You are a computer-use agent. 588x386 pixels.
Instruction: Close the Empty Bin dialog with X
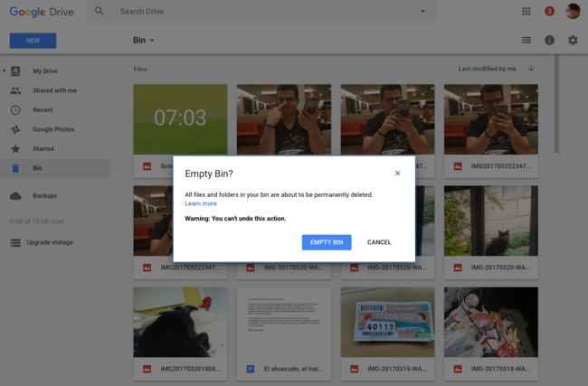pos(397,174)
